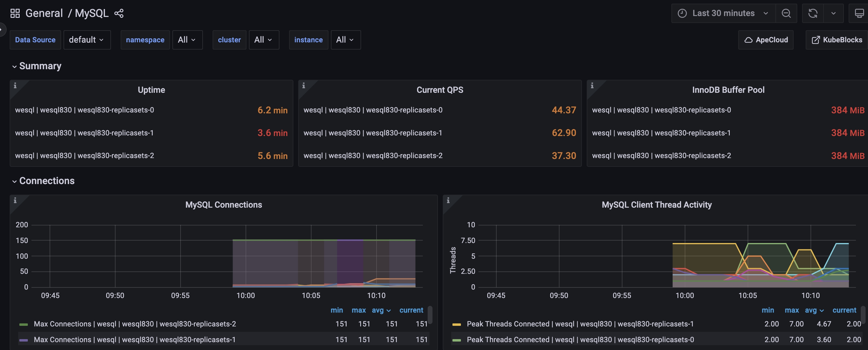
Task: Open the Data Source default dropdown
Action: click(x=87, y=40)
